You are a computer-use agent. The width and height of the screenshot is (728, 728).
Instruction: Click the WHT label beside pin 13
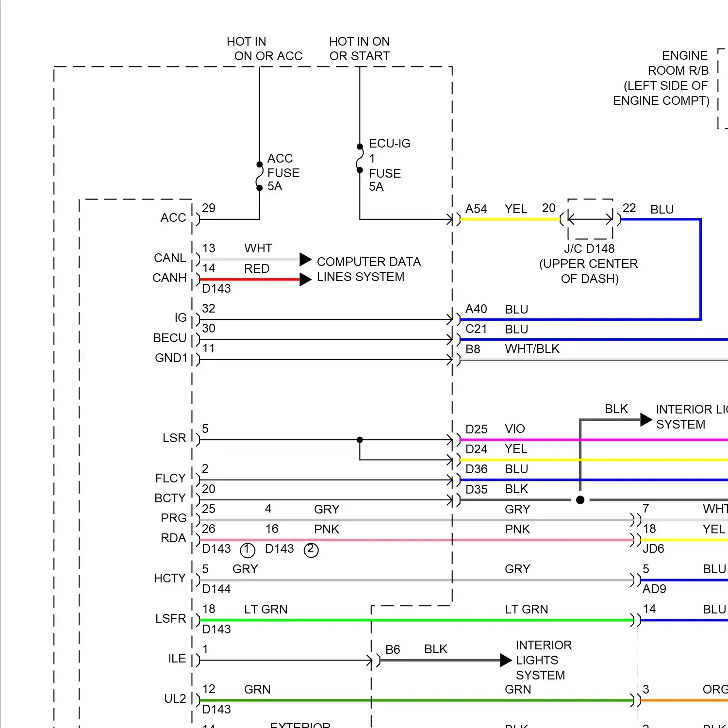[258, 248]
